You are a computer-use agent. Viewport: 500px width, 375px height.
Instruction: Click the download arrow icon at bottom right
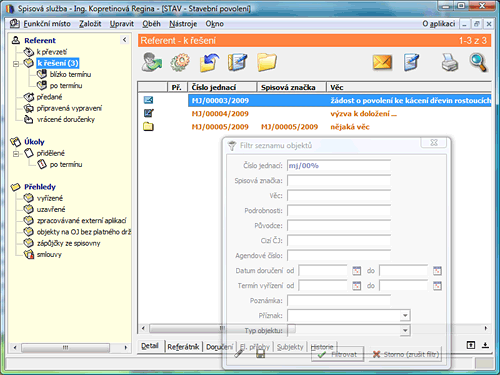point(485,345)
